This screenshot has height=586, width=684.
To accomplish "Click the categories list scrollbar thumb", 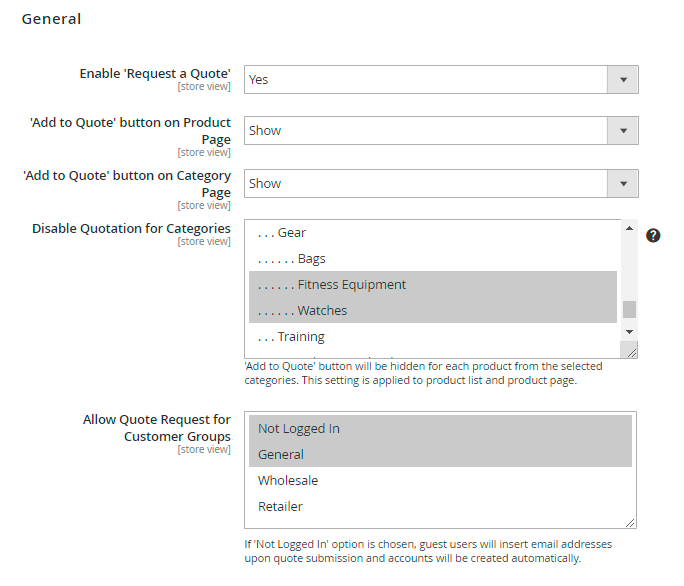I will (629, 309).
